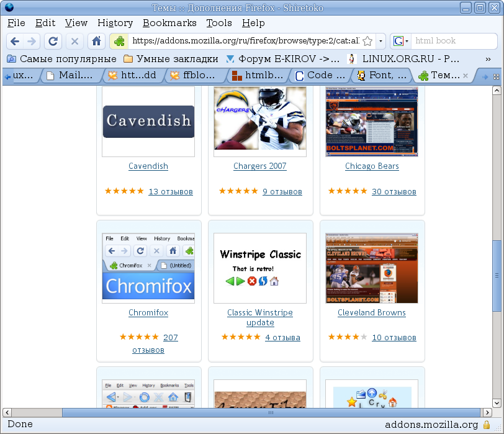Click the horizontal scrollbar right arrow
The width and height of the screenshot is (504, 434).
coord(487,412)
